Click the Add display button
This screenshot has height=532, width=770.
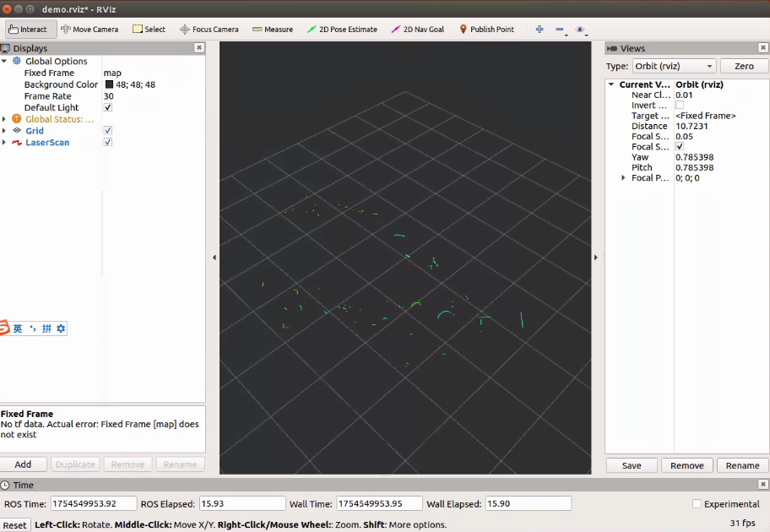(23, 464)
